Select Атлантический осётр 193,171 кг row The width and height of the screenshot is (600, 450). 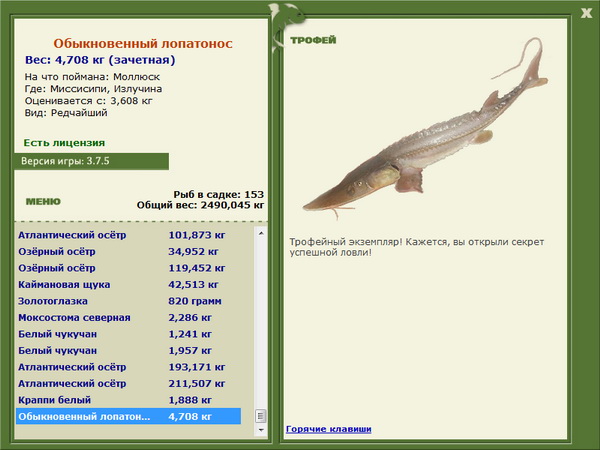point(129,367)
